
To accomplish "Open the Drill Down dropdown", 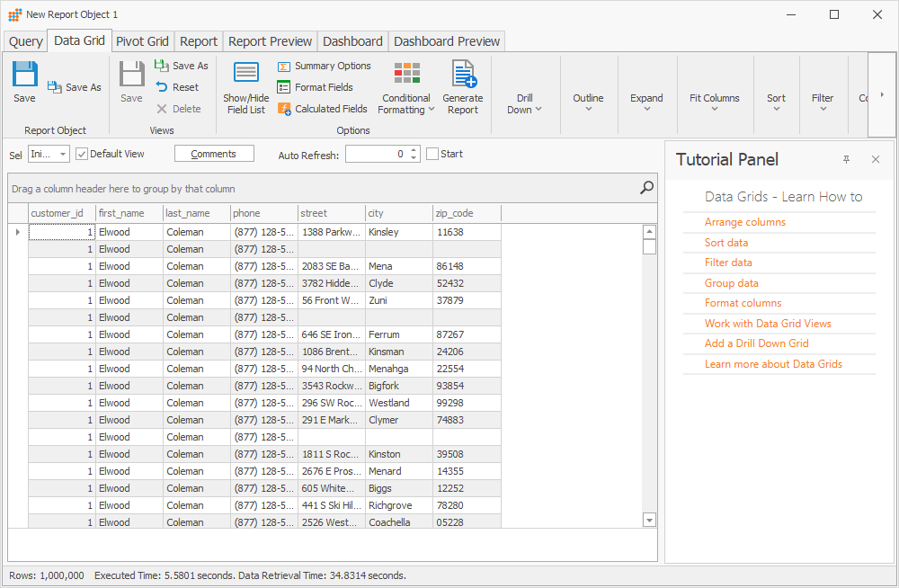I will (x=525, y=97).
